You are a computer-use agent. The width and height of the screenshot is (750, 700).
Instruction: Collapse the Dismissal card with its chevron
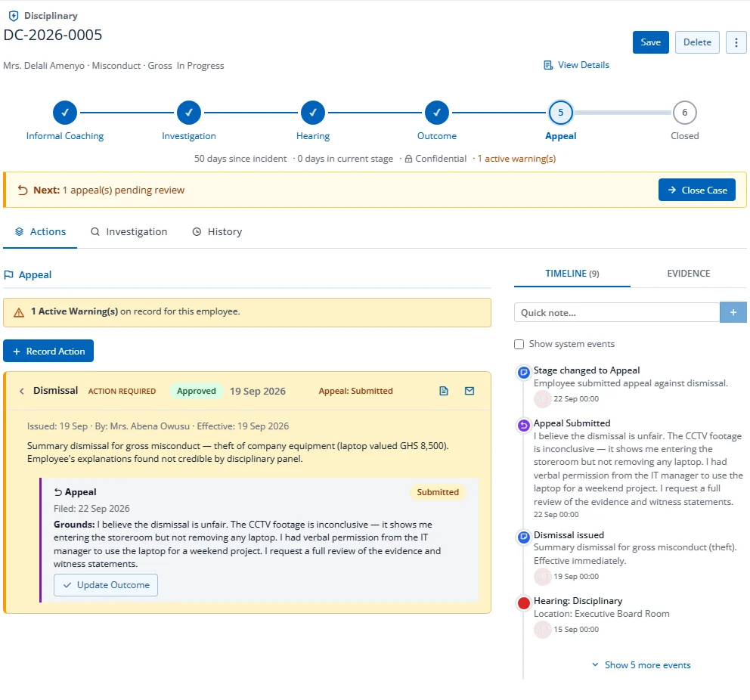pos(21,391)
